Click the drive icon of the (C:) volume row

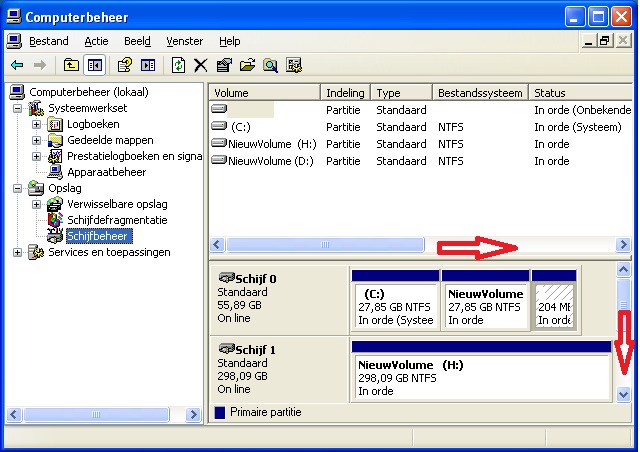(x=219, y=126)
